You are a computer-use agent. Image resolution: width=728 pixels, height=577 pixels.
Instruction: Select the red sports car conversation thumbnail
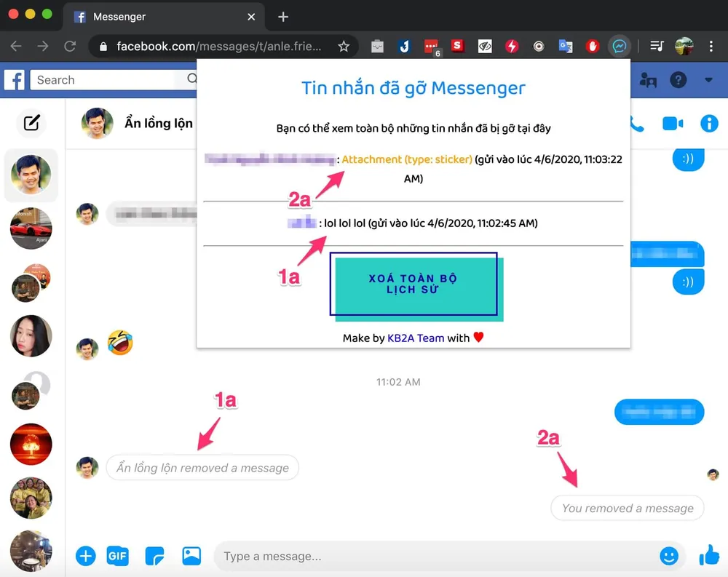[x=31, y=228]
